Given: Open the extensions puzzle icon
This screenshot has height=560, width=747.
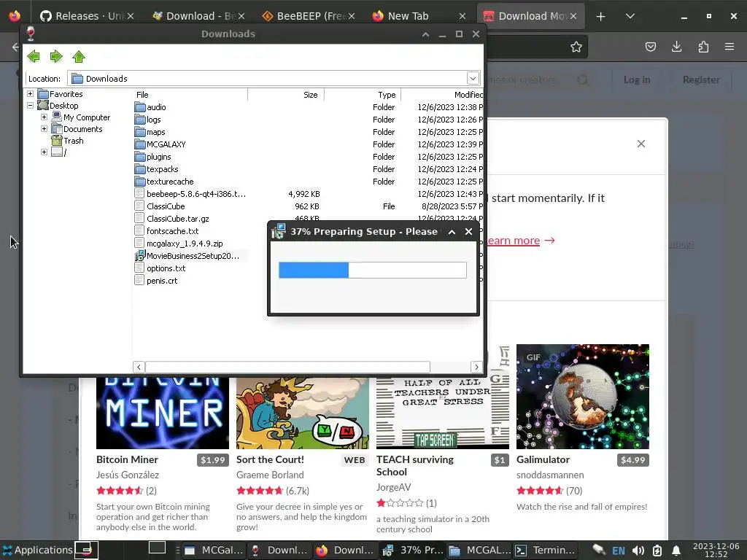Looking at the screenshot, I should tap(703, 47).
